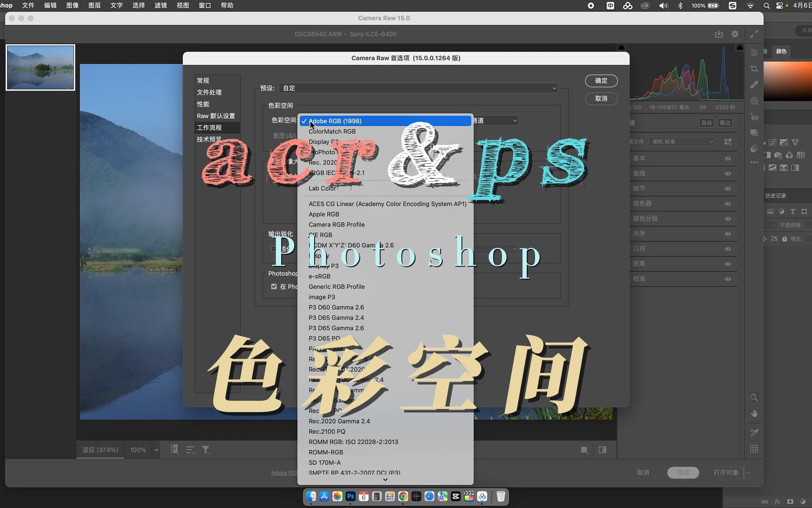Click the Photoshop color picker gradient field
812x508 pixels.
[788, 81]
